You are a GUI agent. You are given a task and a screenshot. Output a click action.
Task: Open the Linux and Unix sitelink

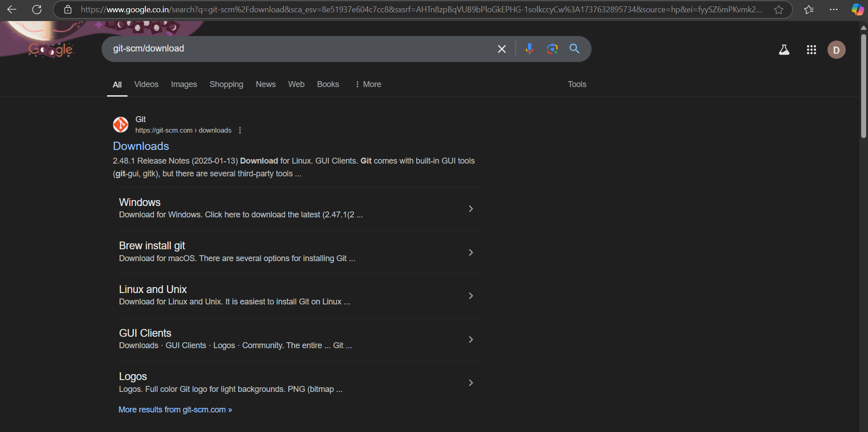point(153,289)
